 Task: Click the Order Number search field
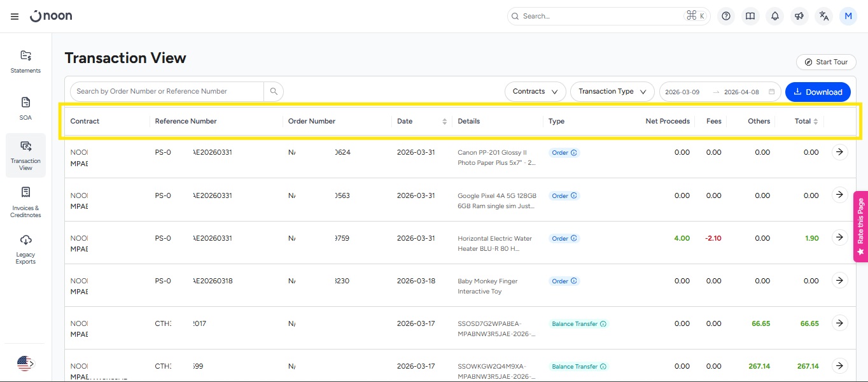click(167, 92)
